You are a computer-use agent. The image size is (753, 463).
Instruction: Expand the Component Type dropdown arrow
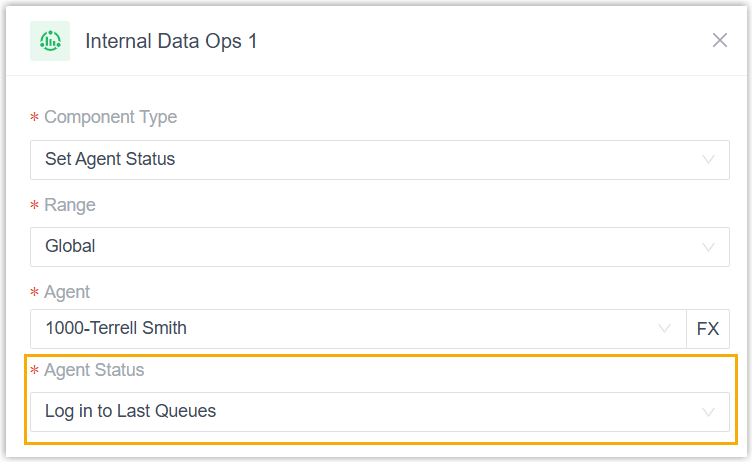[x=708, y=159]
